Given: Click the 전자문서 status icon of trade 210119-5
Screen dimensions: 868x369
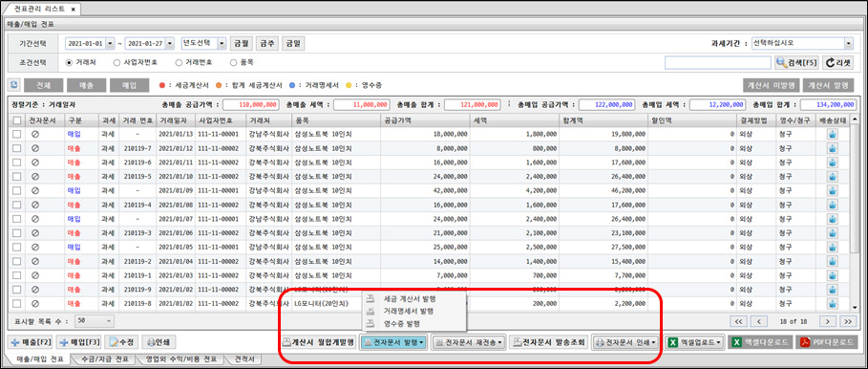Looking at the screenshot, I should coord(35,176).
